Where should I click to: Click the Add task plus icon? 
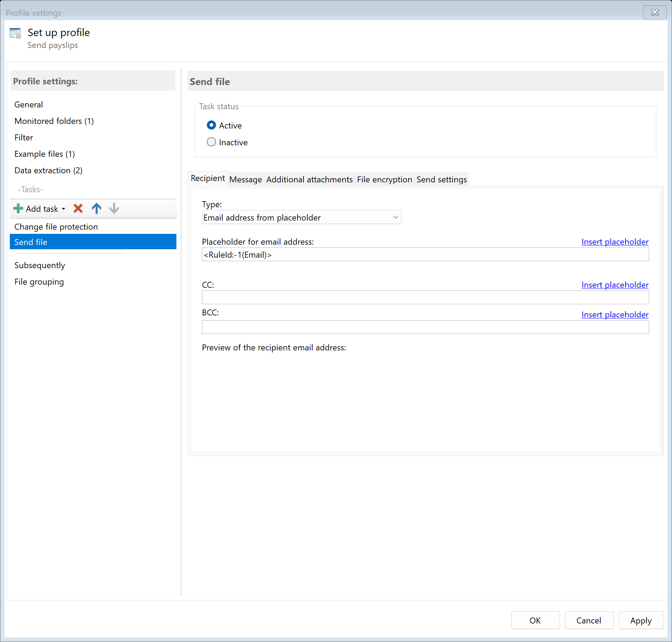[x=18, y=209]
